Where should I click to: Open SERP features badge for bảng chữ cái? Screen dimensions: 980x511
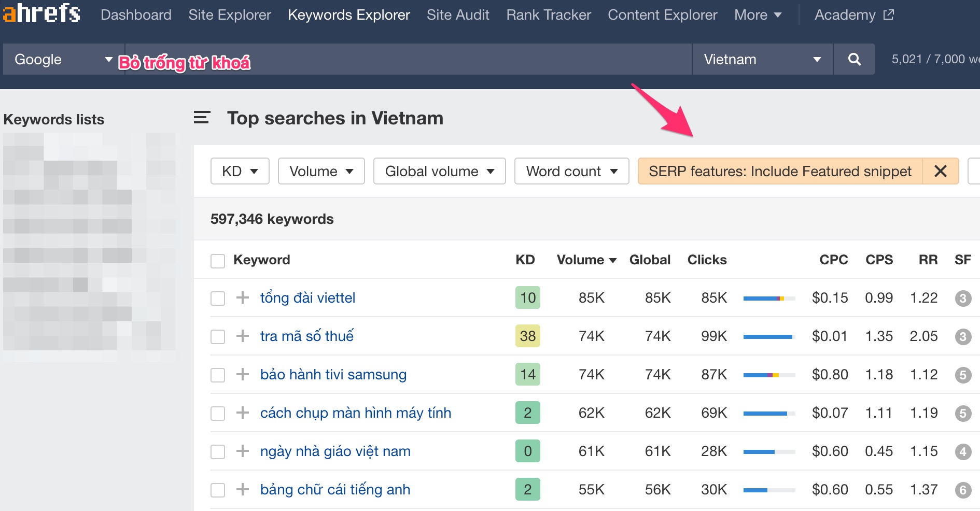[963, 490]
